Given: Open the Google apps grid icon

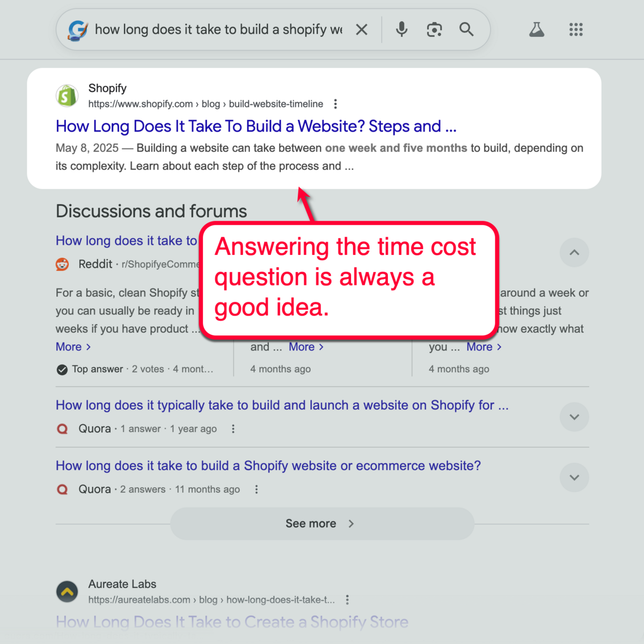Looking at the screenshot, I should pyautogui.click(x=576, y=30).
